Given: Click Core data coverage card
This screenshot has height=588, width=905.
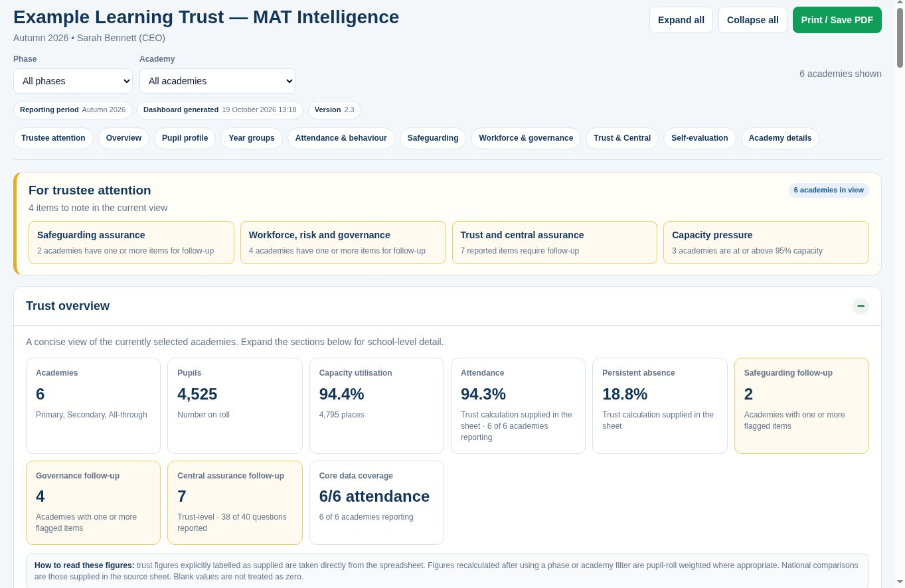Looking at the screenshot, I should click(376, 502).
